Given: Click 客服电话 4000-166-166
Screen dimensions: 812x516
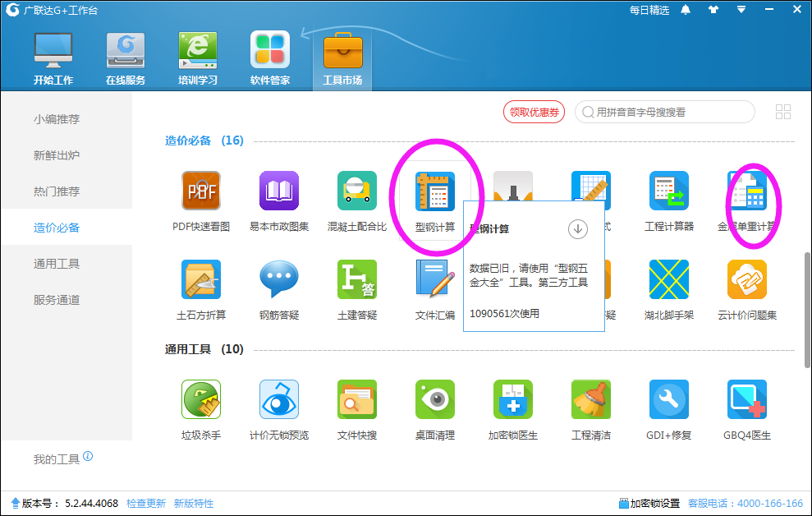Looking at the screenshot, I should [x=745, y=504].
